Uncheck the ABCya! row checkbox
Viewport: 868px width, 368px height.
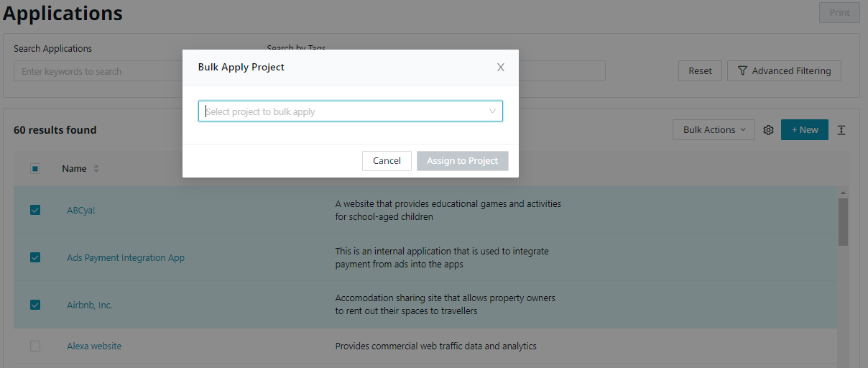coord(35,211)
